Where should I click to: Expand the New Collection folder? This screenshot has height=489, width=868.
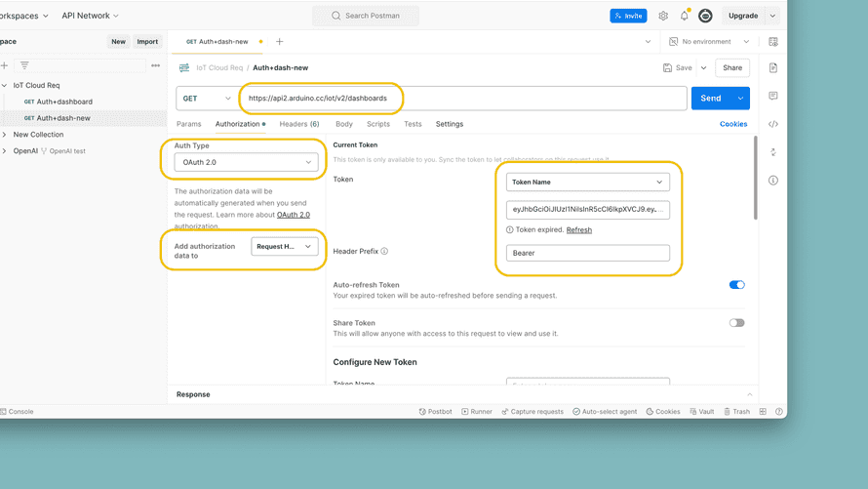[5, 135]
